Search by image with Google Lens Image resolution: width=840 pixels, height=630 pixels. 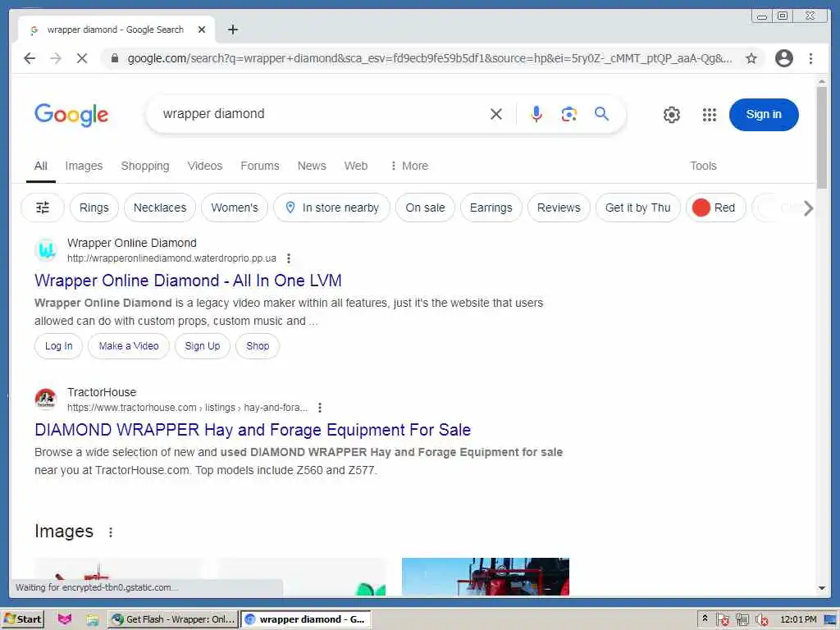(x=569, y=113)
